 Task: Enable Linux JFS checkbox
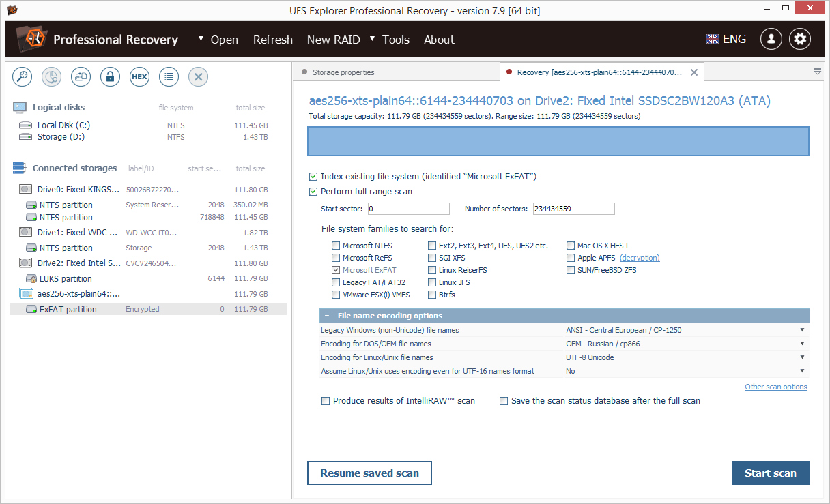click(433, 282)
